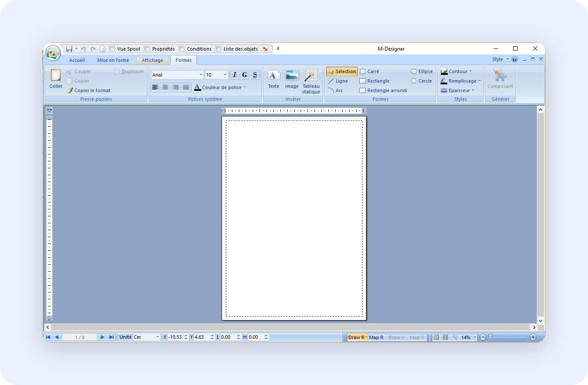This screenshot has width=588, height=385.
Task: Click the print preview icon
Action: click(x=103, y=49)
